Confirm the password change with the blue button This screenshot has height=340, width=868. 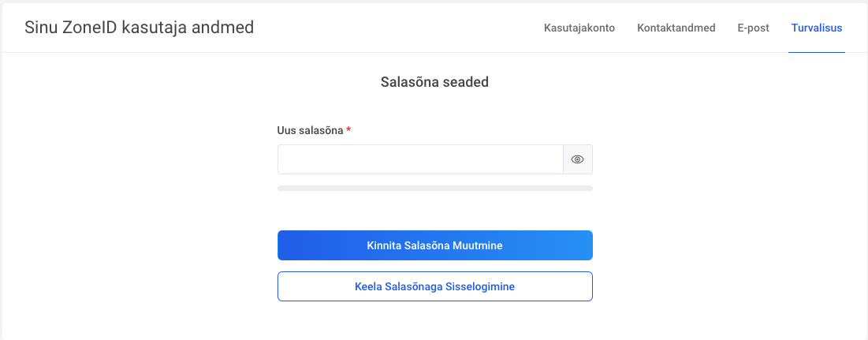click(x=434, y=245)
